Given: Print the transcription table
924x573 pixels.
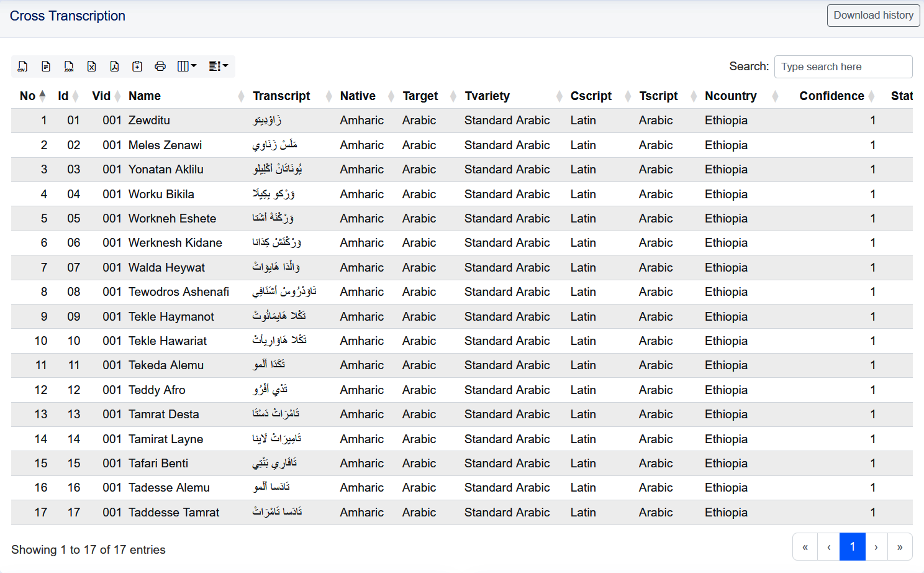Looking at the screenshot, I should pos(160,66).
